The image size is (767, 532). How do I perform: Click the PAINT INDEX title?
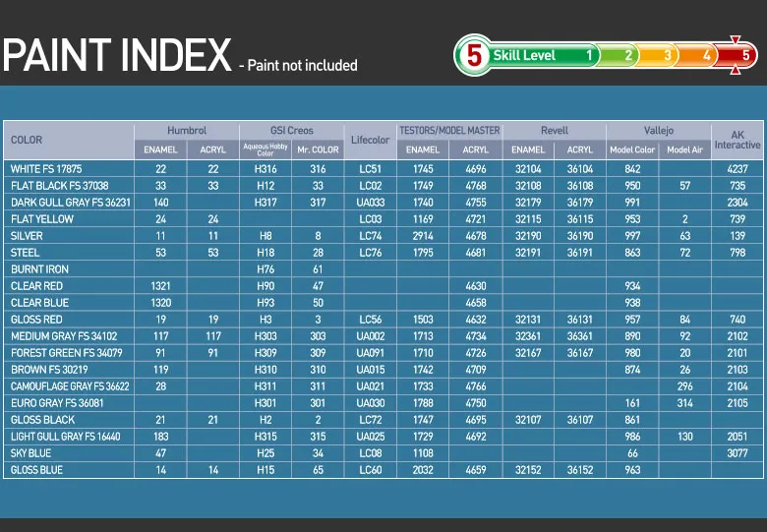click(x=117, y=55)
